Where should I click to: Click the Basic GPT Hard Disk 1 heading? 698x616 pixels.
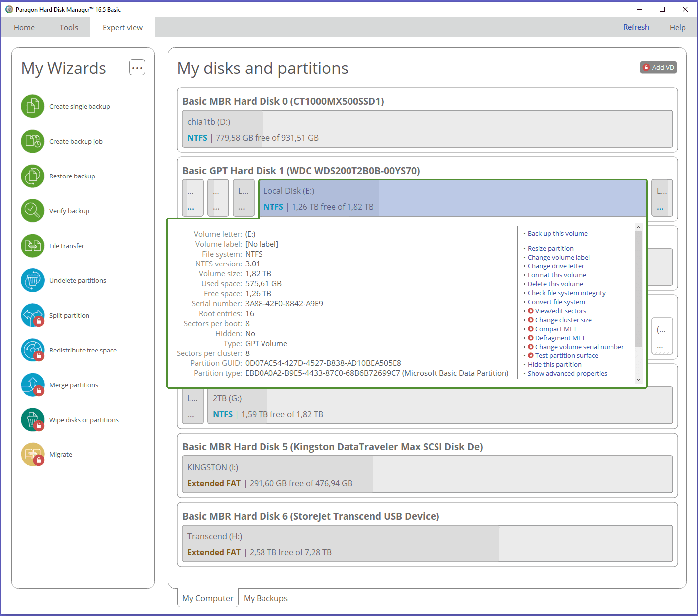(301, 171)
